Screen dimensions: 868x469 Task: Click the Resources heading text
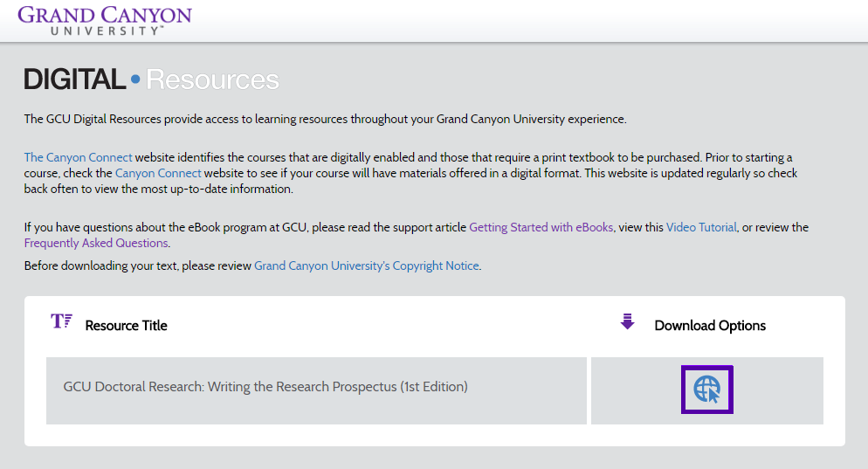click(x=212, y=79)
